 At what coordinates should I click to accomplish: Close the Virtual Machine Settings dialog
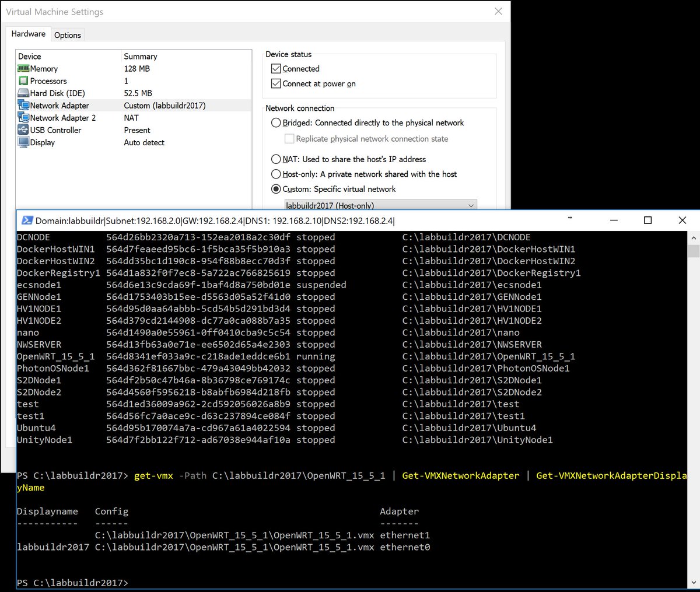(498, 12)
